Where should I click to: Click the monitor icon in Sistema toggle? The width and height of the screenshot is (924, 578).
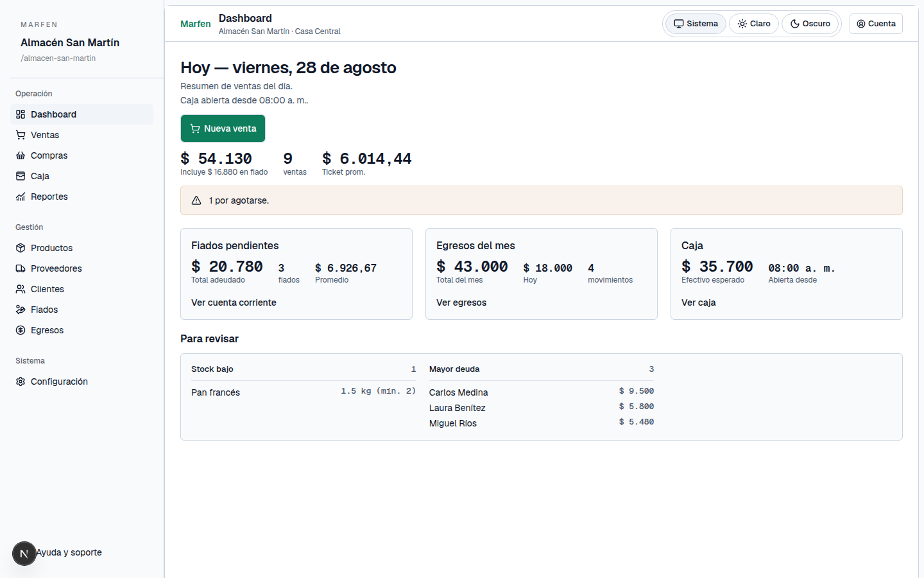678,24
